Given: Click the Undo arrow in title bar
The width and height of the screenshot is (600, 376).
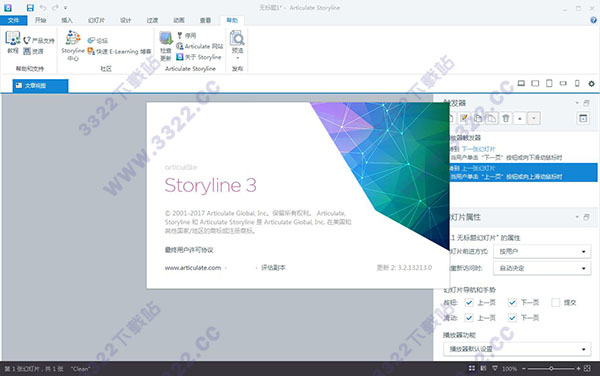Looking at the screenshot, I should click(42, 8).
